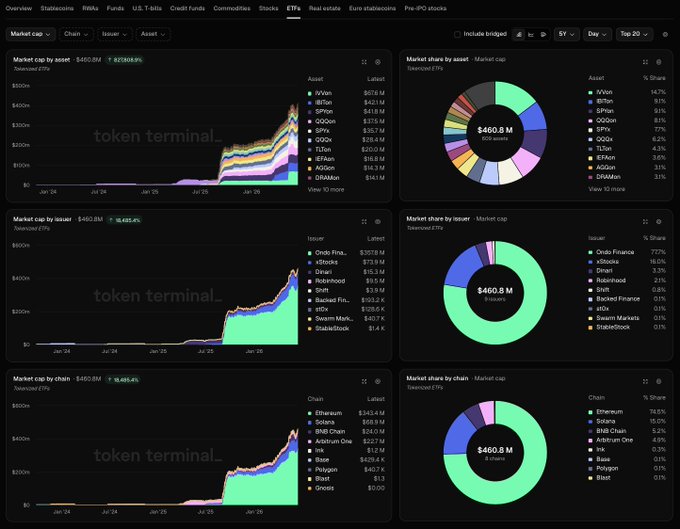The image size is (680, 529).
Task: Open settings icon on Market share by issuer panel
Action: [658, 222]
